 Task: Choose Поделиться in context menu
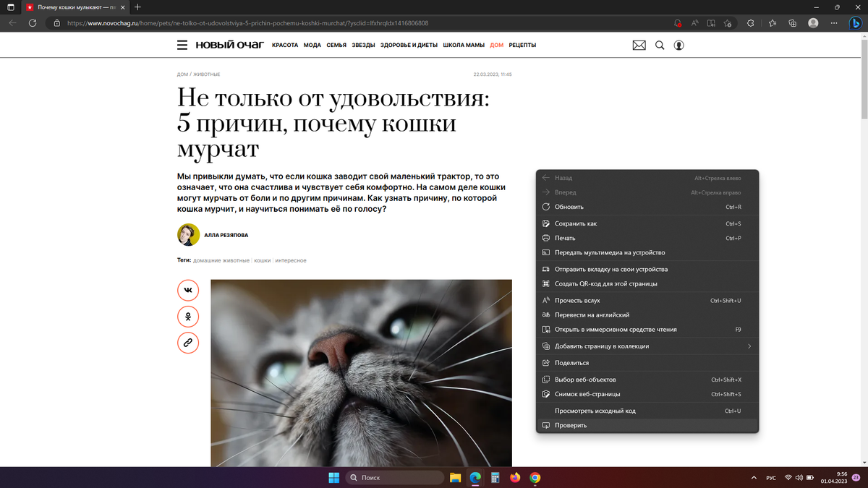click(647, 363)
